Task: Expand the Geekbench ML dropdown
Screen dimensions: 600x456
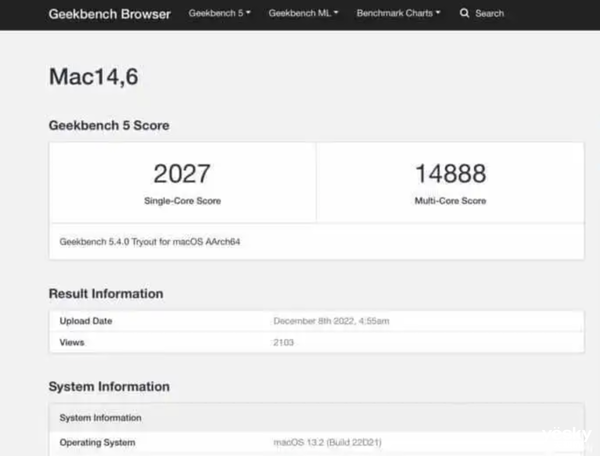Action: point(303,14)
